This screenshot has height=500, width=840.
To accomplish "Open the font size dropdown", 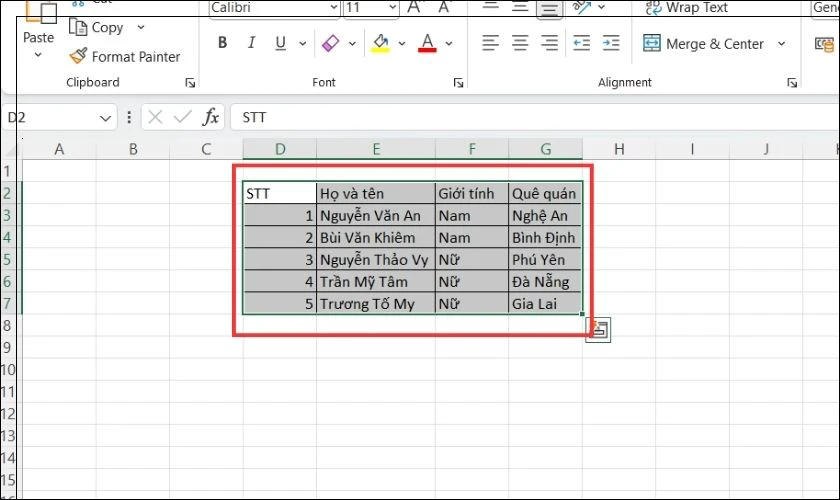I will (x=392, y=8).
